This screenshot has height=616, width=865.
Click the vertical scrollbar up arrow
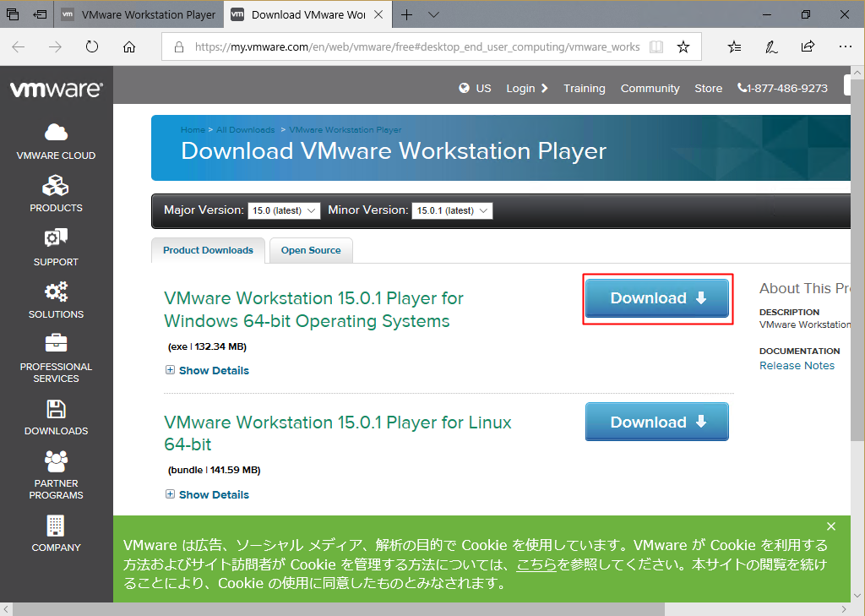pos(857,73)
